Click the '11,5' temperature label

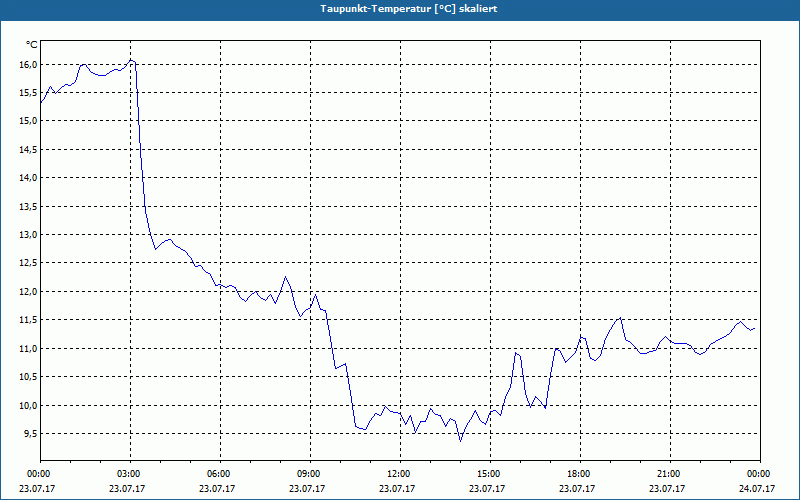click(x=29, y=320)
